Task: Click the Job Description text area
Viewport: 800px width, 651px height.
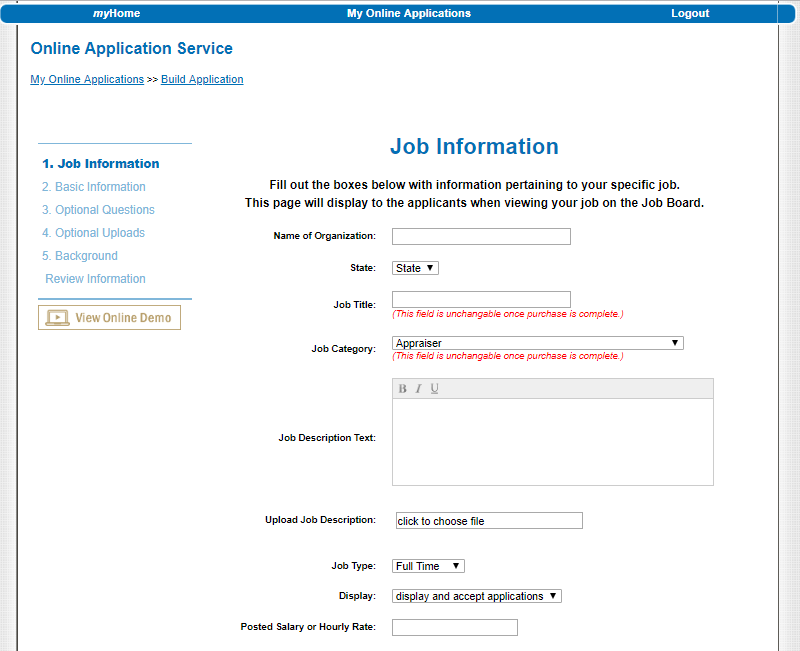Action: [552, 441]
